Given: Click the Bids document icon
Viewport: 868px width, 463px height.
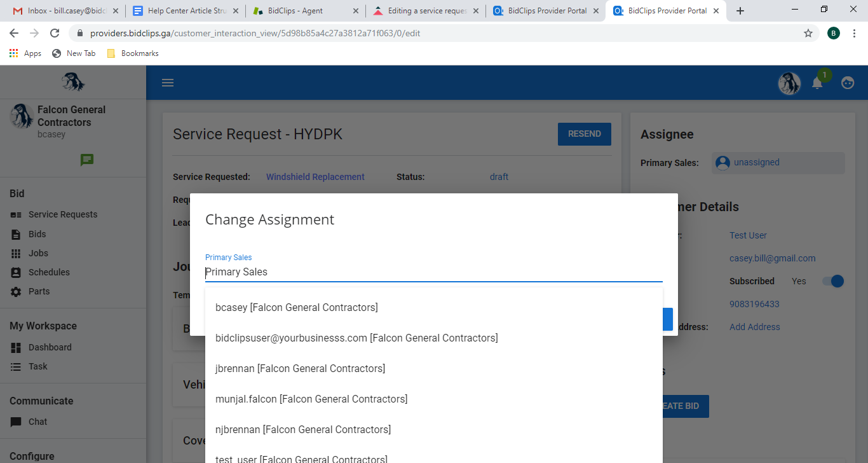Looking at the screenshot, I should [16, 234].
